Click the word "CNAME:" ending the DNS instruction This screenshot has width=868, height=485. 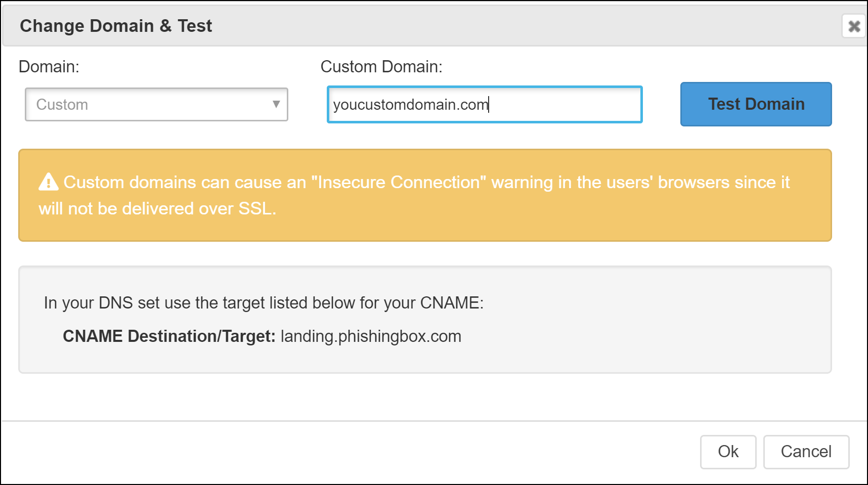point(452,303)
